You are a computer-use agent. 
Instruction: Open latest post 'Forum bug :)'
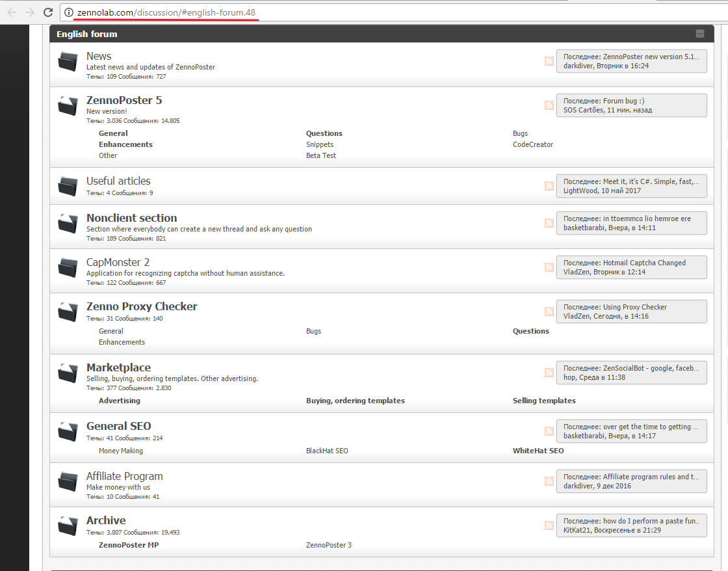click(x=623, y=101)
